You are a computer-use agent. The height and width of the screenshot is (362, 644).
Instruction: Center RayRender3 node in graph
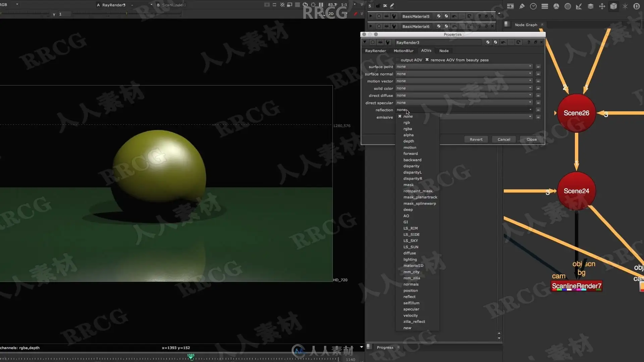click(x=373, y=42)
